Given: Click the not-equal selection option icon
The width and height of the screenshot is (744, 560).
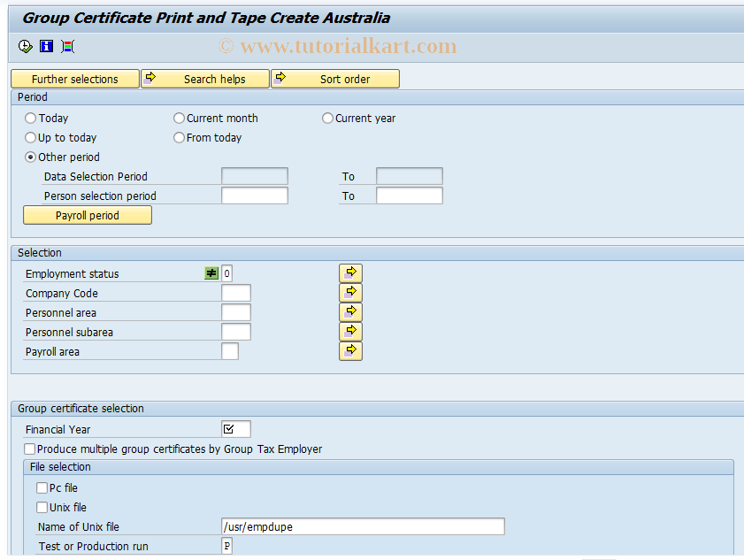Looking at the screenshot, I should tap(211, 273).
